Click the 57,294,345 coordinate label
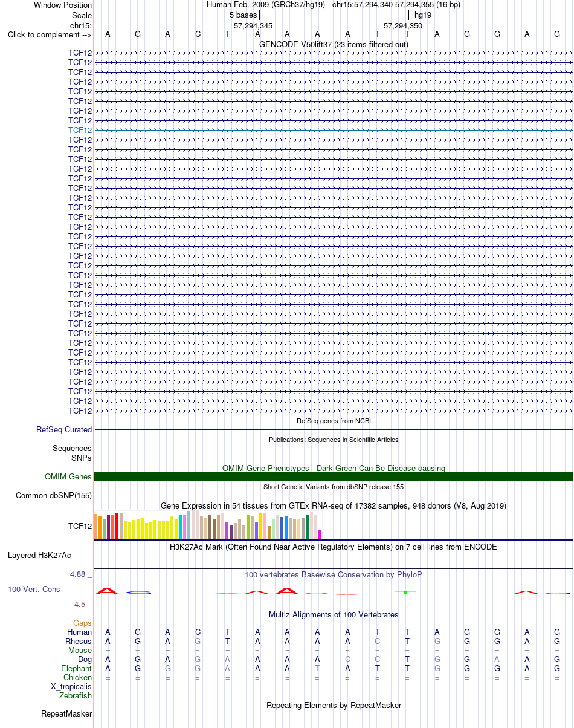 coord(253,25)
